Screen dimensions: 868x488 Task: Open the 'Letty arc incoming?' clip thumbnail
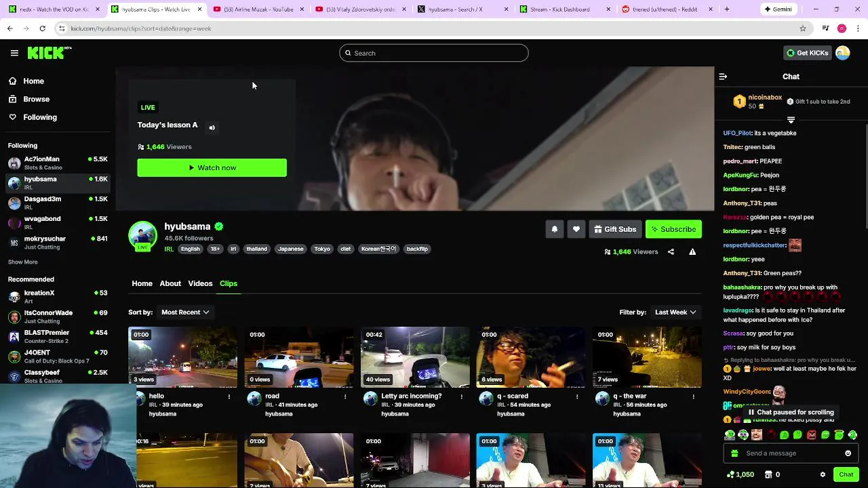pos(415,357)
